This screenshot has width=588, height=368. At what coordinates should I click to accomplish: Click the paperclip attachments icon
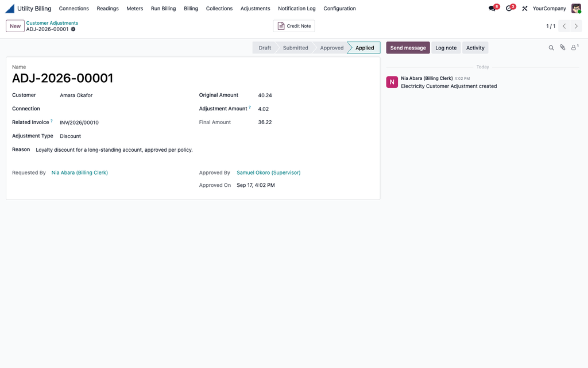click(x=563, y=47)
